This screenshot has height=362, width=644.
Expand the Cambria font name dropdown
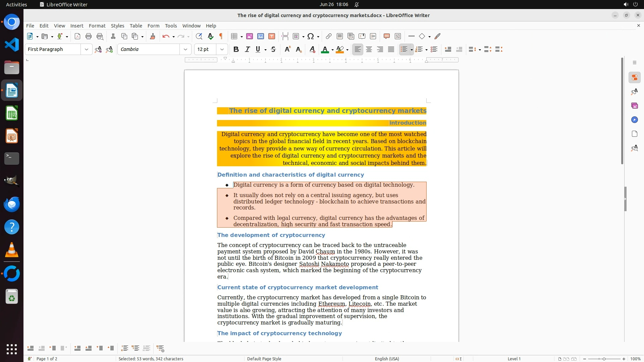point(185,49)
